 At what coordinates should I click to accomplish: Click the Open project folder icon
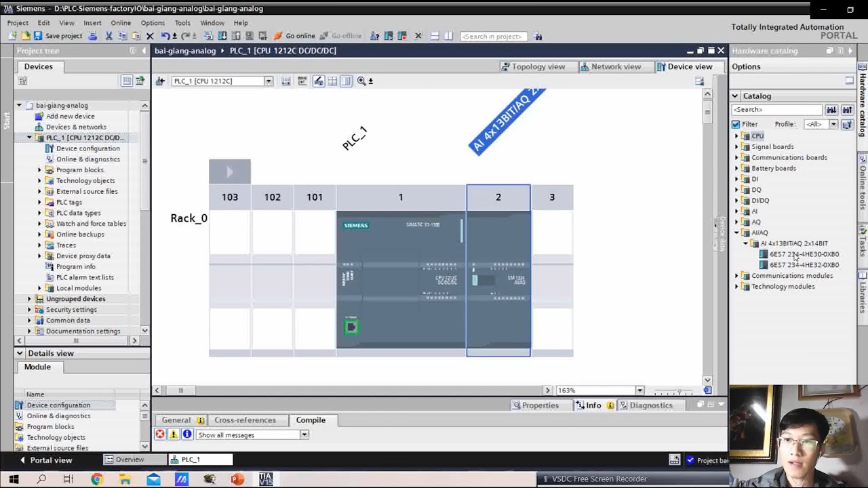click(26, 36)
